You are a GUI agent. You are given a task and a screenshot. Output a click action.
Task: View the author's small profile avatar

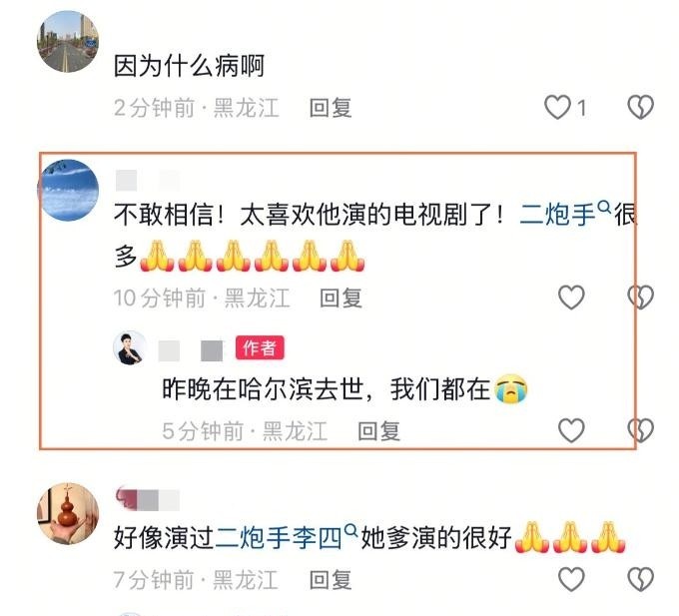point(130,348)
